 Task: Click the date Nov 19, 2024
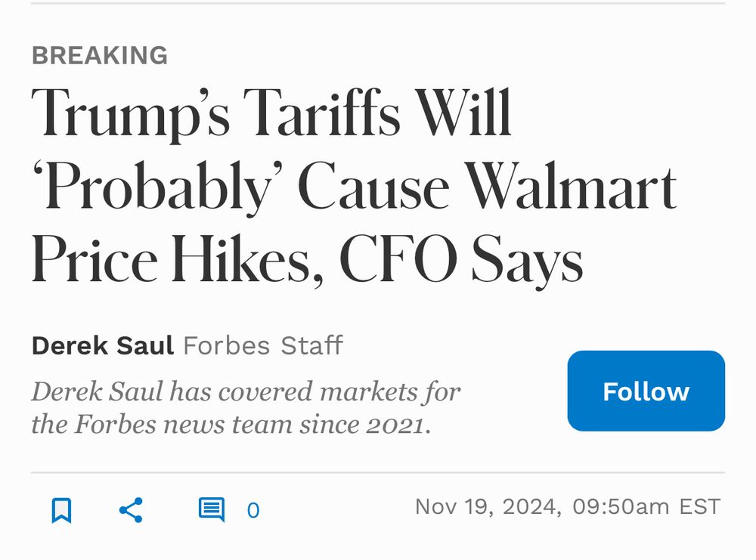(x=488, y=506)
